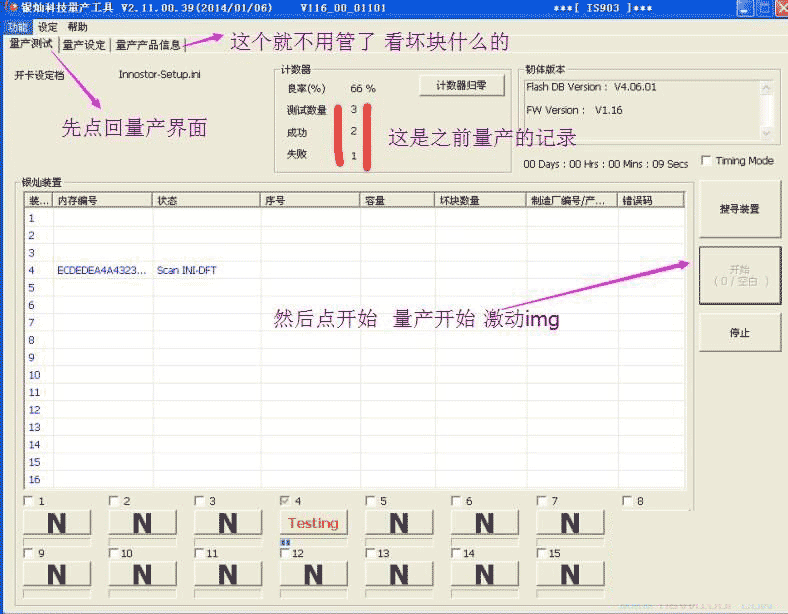Check port 14 checkbox
This screenshot has width=788, height=614.
tap(456, 553)
